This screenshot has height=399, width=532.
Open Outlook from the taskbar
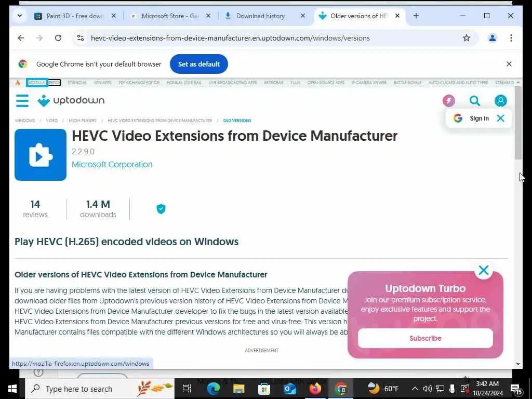point(290,389)
